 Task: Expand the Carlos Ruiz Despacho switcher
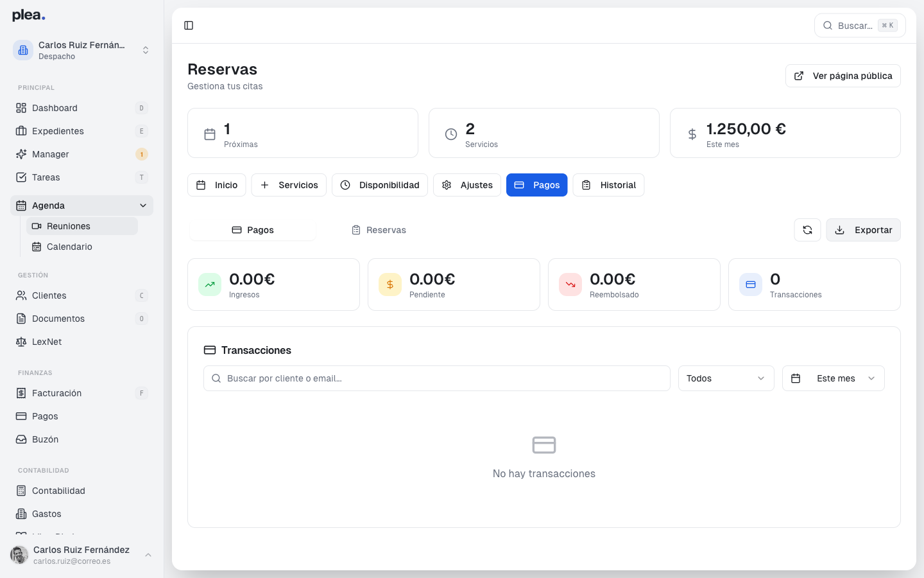pos(82,50)
